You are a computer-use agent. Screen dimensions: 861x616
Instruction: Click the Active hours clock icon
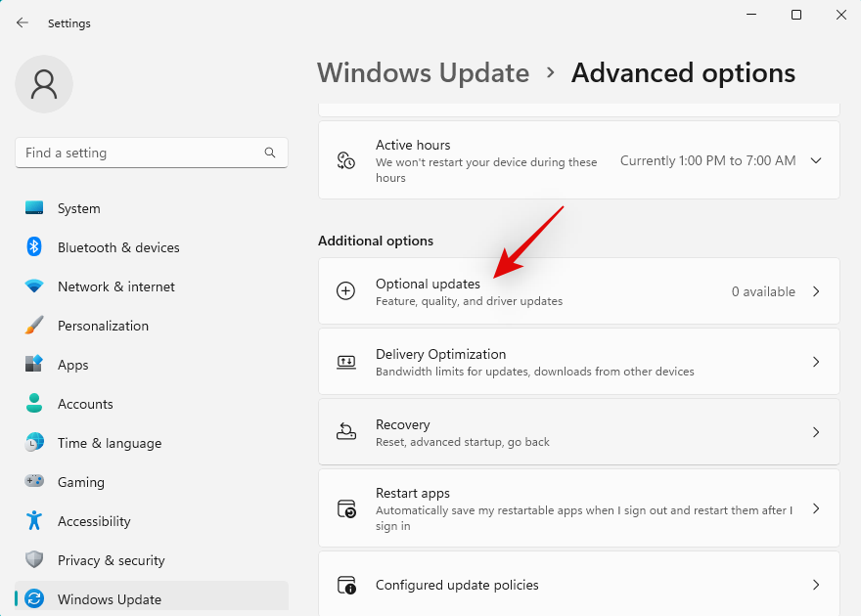346,160
